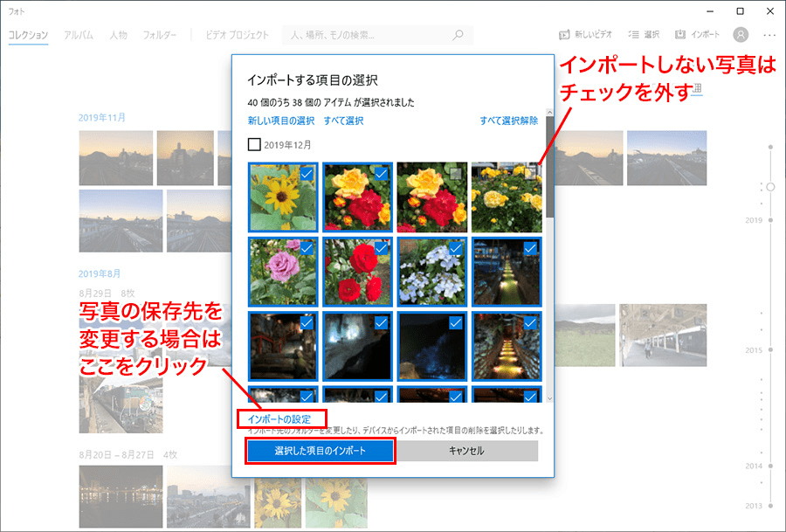Switch to the アルバム tab

tap(79, 35)
